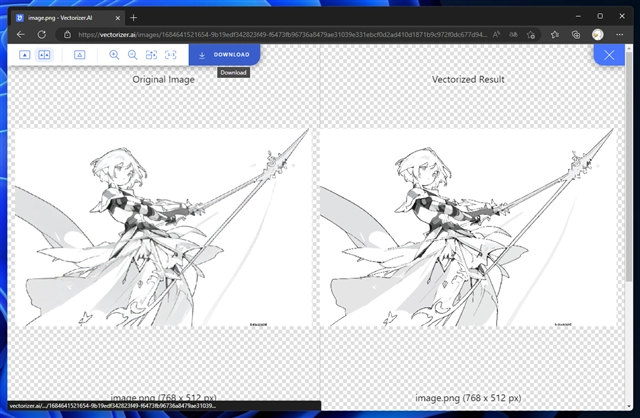Open the browser profile avatar
Viewport: 640px width, 418px height.
click(598, 35)
